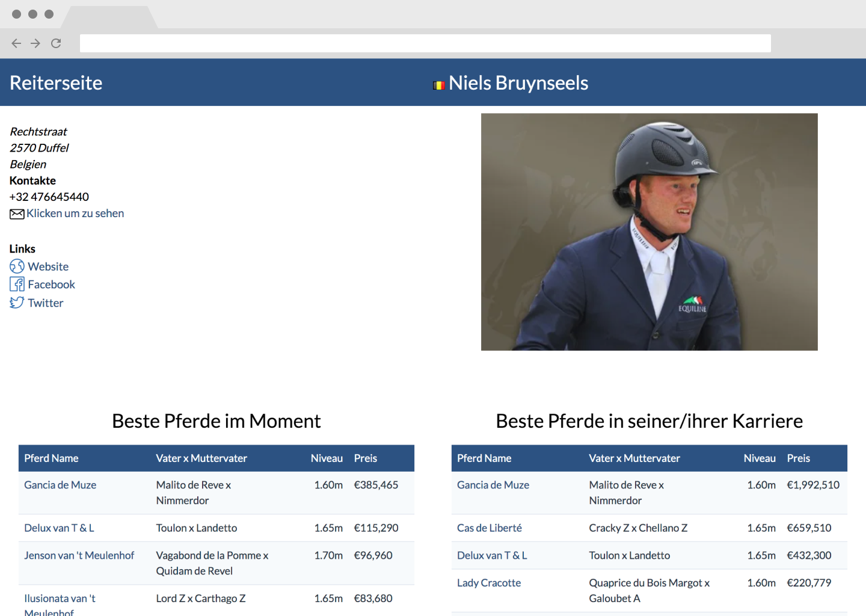The image size is (866, 616).
Task: Open Jenson van 't Meulenhof horse page
Action: point(79,555)
